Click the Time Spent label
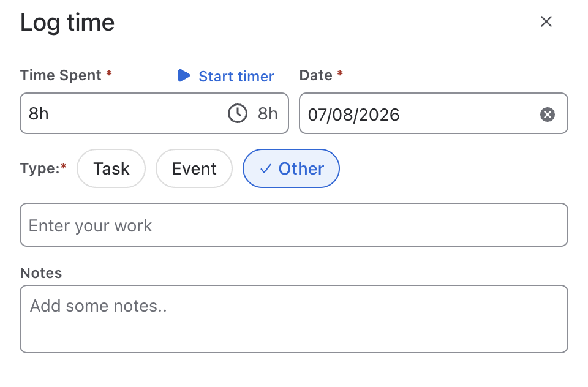 coord(61,75)
